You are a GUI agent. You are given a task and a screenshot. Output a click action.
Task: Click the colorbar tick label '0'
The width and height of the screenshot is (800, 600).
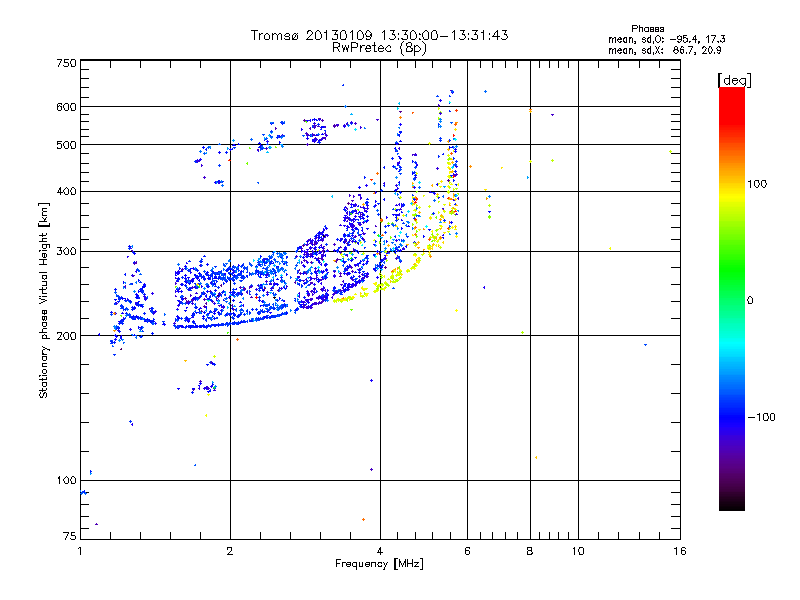[x=750, y=301]
